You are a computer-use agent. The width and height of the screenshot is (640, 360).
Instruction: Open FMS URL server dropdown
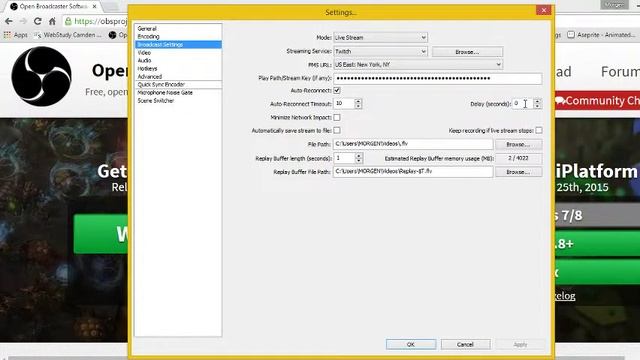418,64
